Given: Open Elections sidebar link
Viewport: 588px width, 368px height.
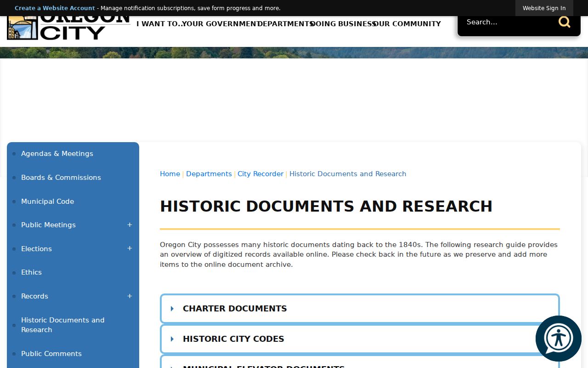Looking at the screenshot, I should click(x=36, y=249).
